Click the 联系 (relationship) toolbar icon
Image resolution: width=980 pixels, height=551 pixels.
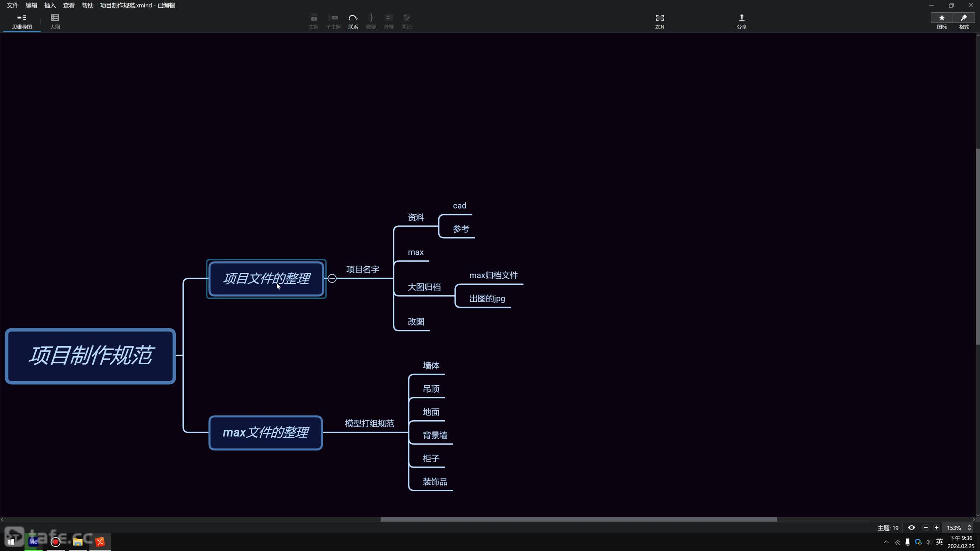click(x=353, y=22)
